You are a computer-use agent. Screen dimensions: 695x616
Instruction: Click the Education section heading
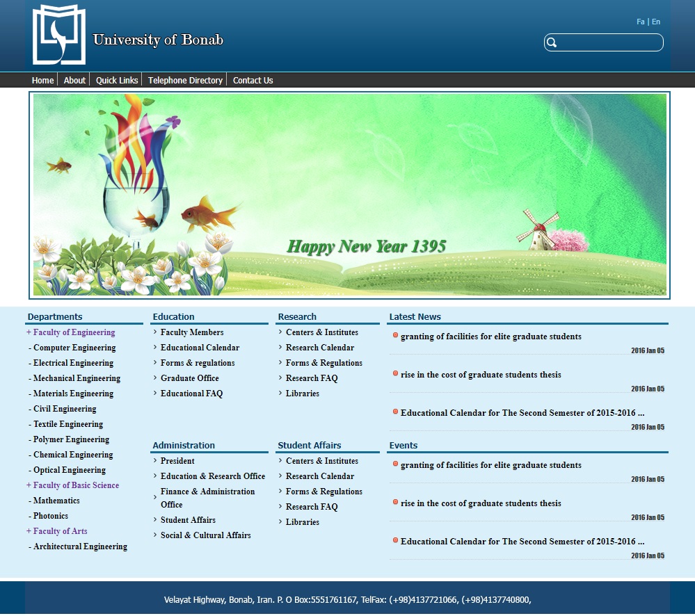(173, 316)
